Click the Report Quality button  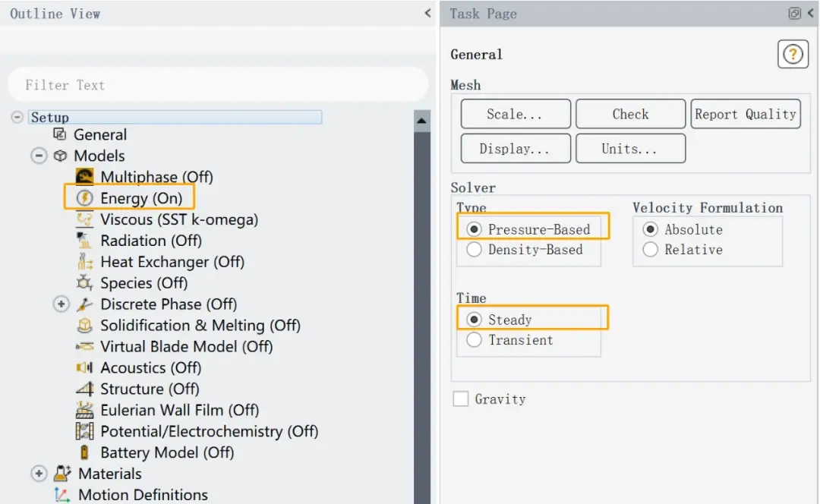point(746,114)
